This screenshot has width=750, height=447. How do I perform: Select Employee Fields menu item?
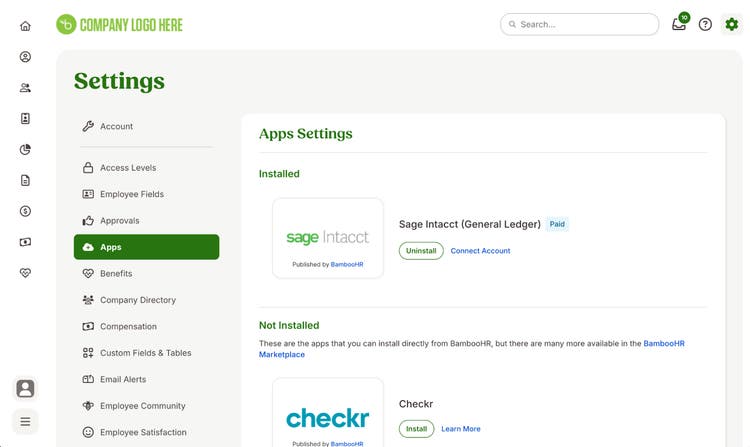146,194
